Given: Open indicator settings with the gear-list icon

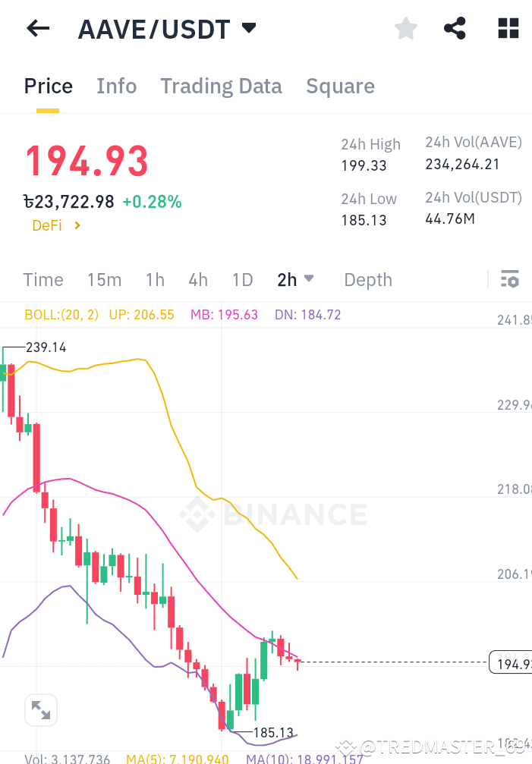Looking at the screenshot, I should point(509,278).
